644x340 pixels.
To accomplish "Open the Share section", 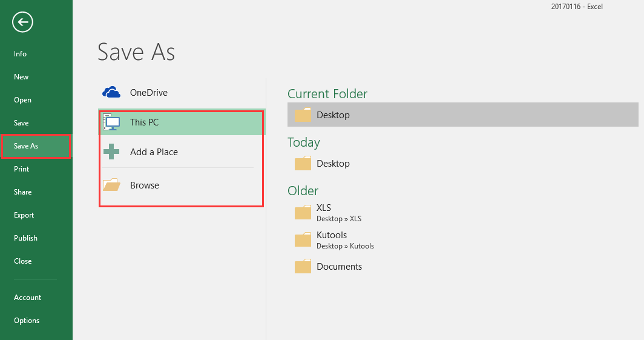I will pyautogui.click(x=23, y=192).
